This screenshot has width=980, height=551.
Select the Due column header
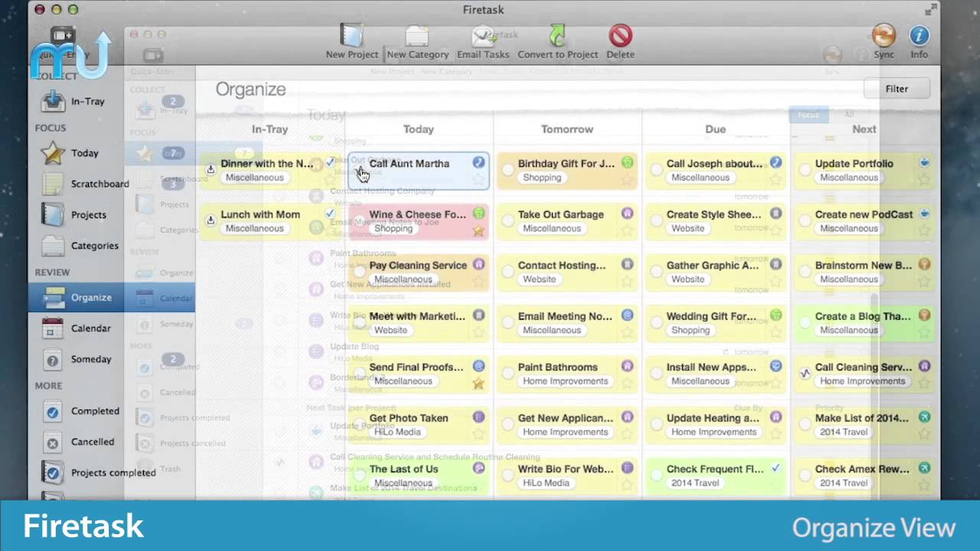coord(715,129)
